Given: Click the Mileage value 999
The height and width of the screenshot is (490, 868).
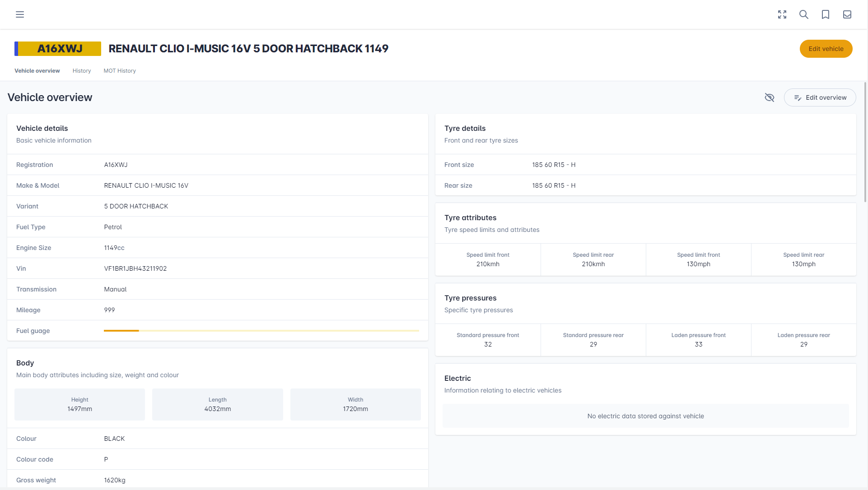Looking at the screenshot, I should [109, 310].
